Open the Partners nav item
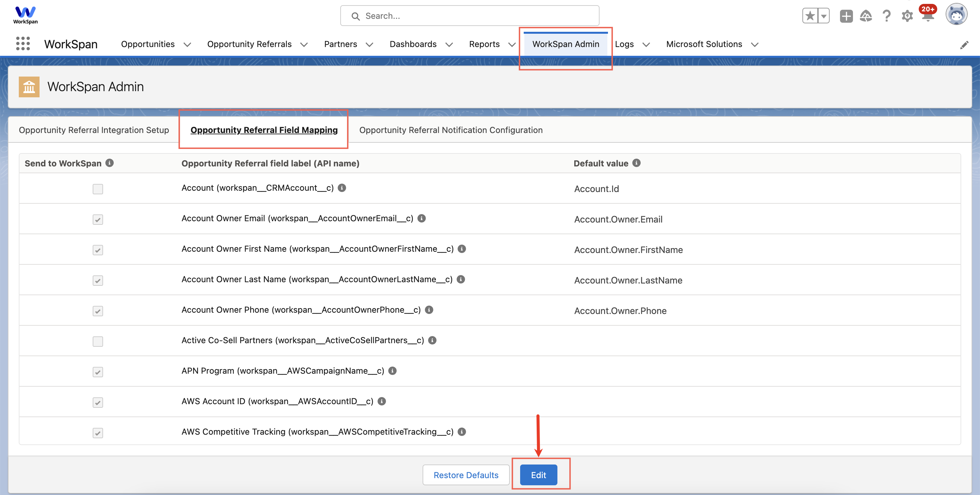Image resolution: width=980 pixels, height=495 pixels. (341, 44)
